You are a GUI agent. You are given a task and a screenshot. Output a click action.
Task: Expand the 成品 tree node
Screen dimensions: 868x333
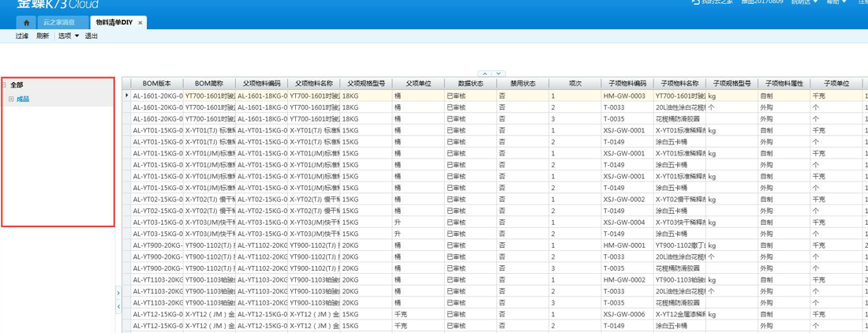pyautogui.click(x=11, y=99)
